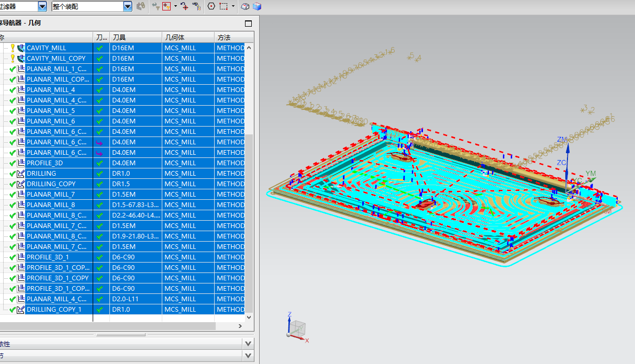
Task: Select the PLANAR_MILL_8 operation
Action: tap(51, 204)
